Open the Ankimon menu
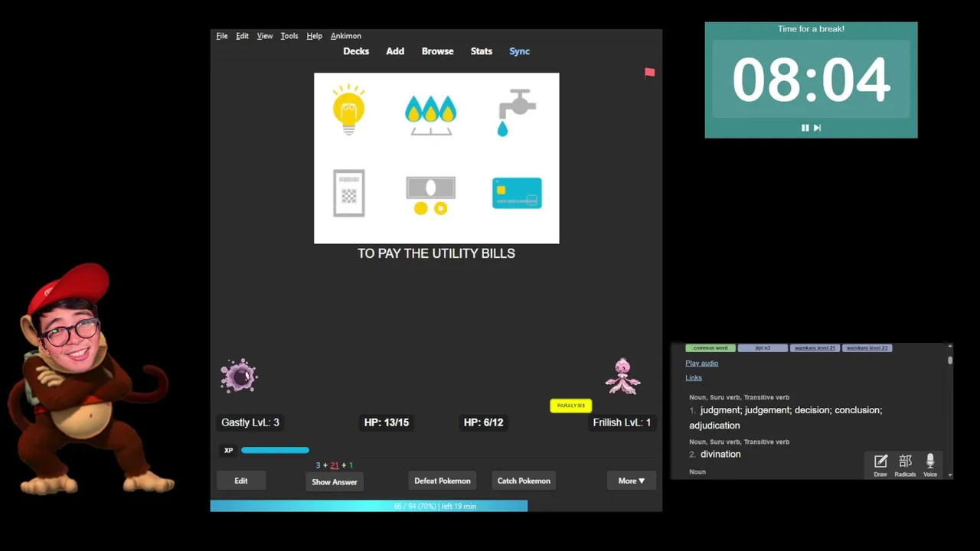 [346, 36]
